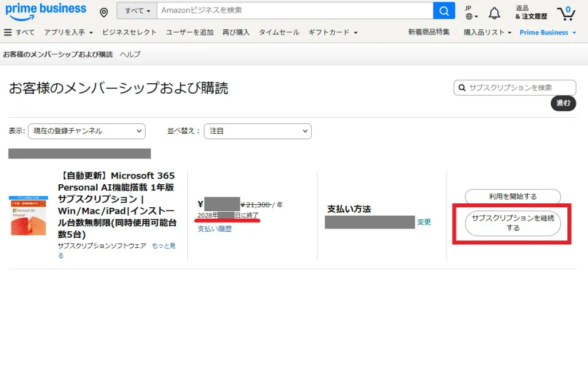Click the search magnifier button
Screen dimensions: 588x392
(x=444, y=10)
